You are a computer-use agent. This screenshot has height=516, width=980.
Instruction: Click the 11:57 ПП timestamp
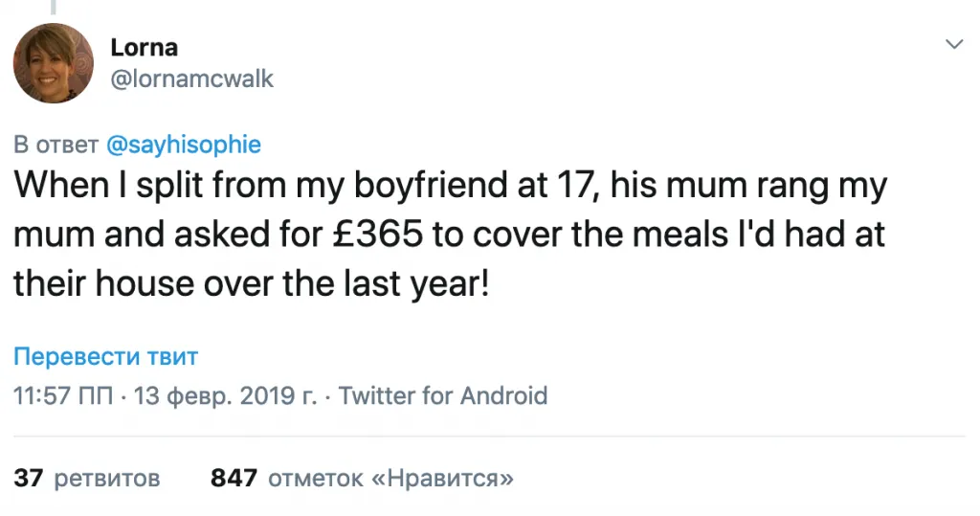[x=61, y=395]
